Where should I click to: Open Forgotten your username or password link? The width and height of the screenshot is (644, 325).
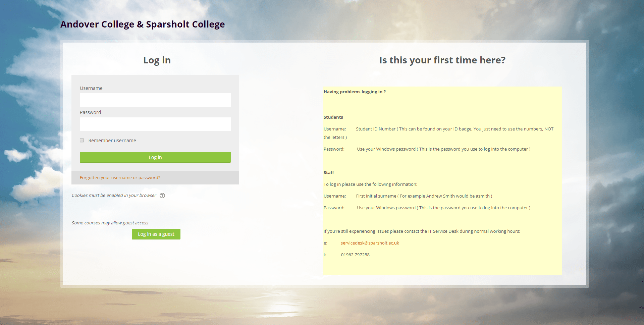click(x=120, y=178)
